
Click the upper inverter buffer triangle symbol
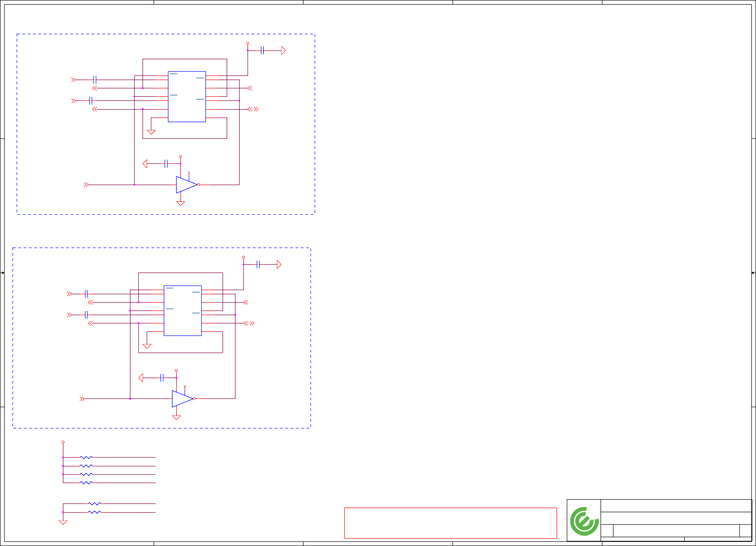(x=187, y=185)
